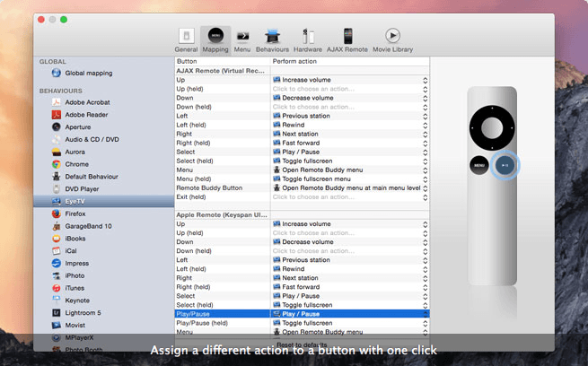588x366 pixels.
Task: Click the Menu toolbar tab
Action: (242, 39)
